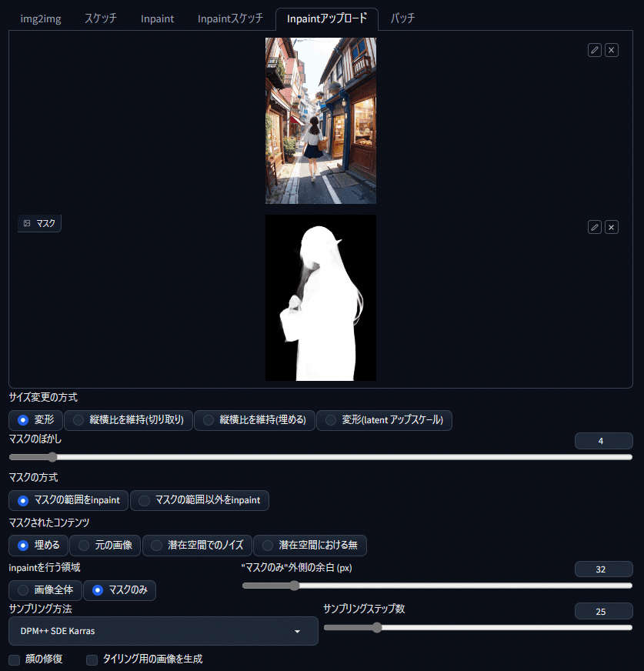Click the マスク panel label with image icon

39,223
